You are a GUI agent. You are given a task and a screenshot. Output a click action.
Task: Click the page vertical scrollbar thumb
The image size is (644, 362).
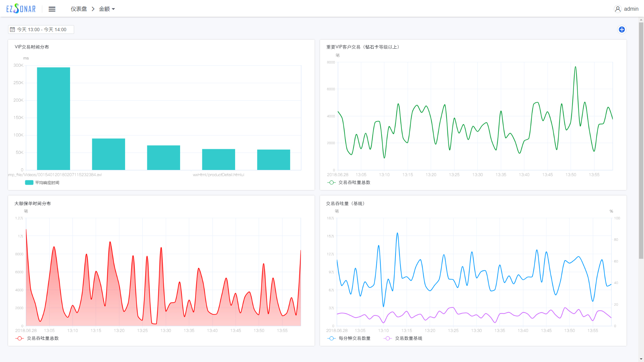tap(641, 141)
